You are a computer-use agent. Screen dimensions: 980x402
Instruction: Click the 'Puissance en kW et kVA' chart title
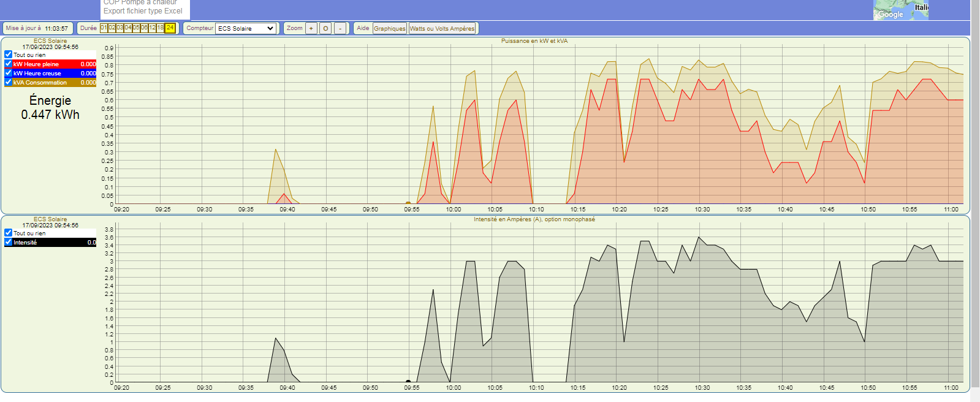(534, 41)
